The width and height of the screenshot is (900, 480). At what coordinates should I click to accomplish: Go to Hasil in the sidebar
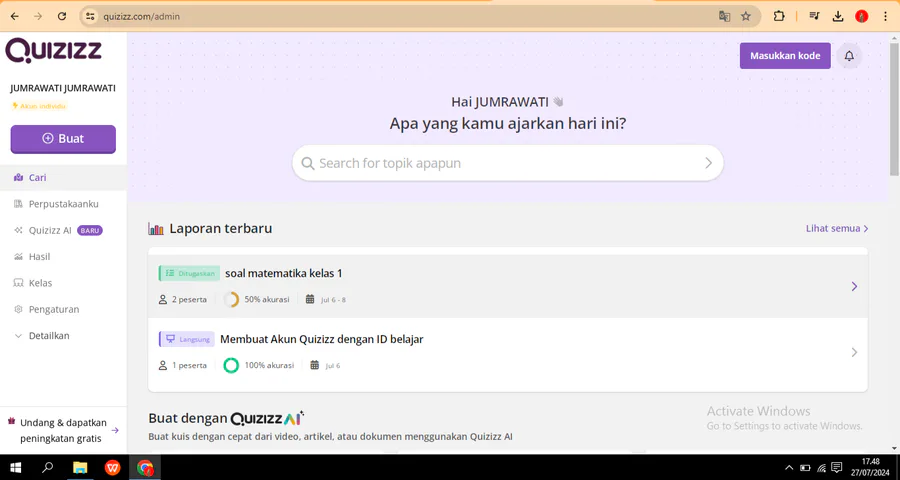(x=40, y=257)
